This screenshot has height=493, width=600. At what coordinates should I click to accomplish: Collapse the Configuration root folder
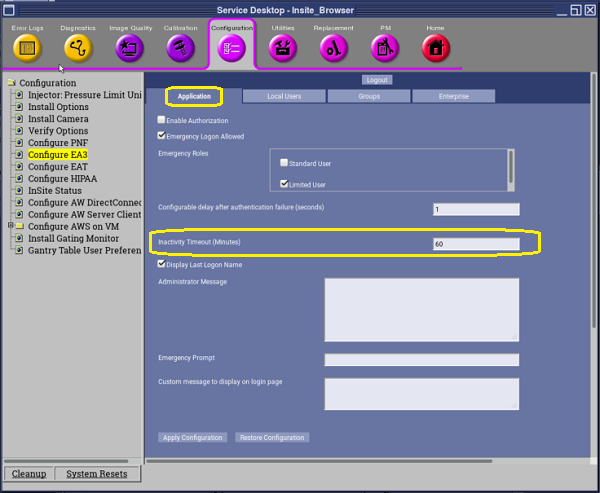point(10,83)
